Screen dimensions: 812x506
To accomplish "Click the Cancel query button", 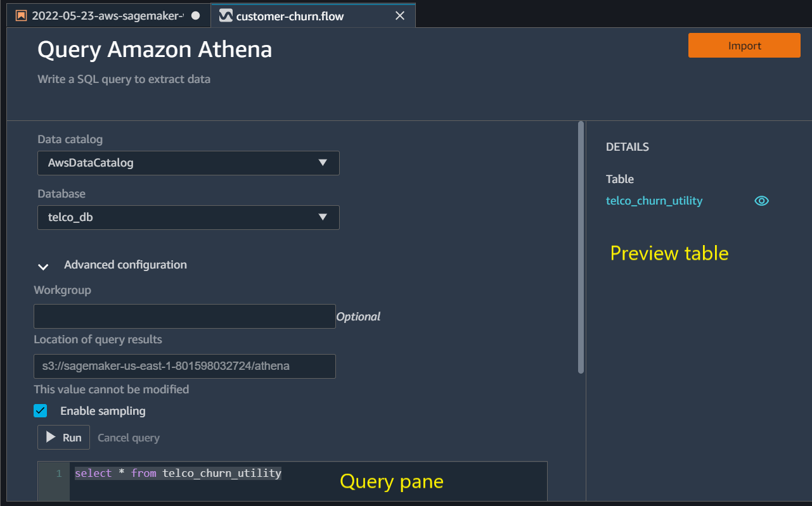I will (129, 438).
